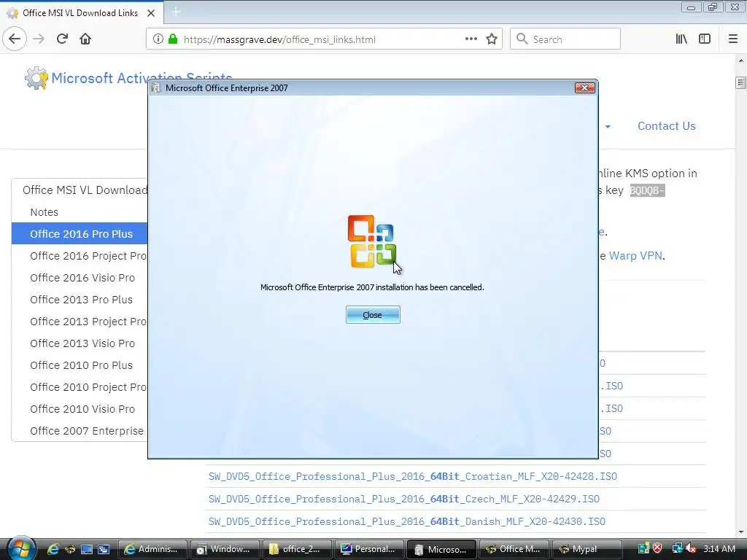747x560 pixels.
Task: Click the green padlock security icon
Action: point(173,39)
